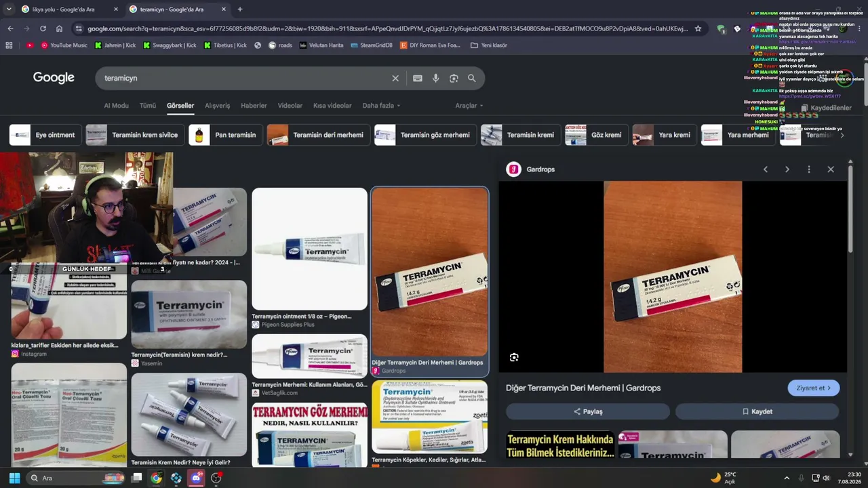Image resolution: width=868 pixels, height=488 pixels.
Task: Bookmark this page with the star icon
Action: (x=698, y=28)
